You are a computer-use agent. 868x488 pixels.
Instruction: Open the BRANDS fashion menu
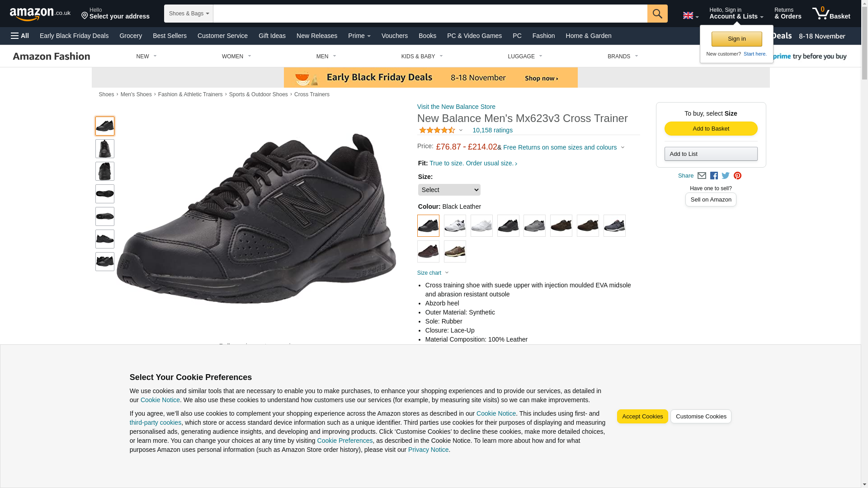(x=623, y=56)
